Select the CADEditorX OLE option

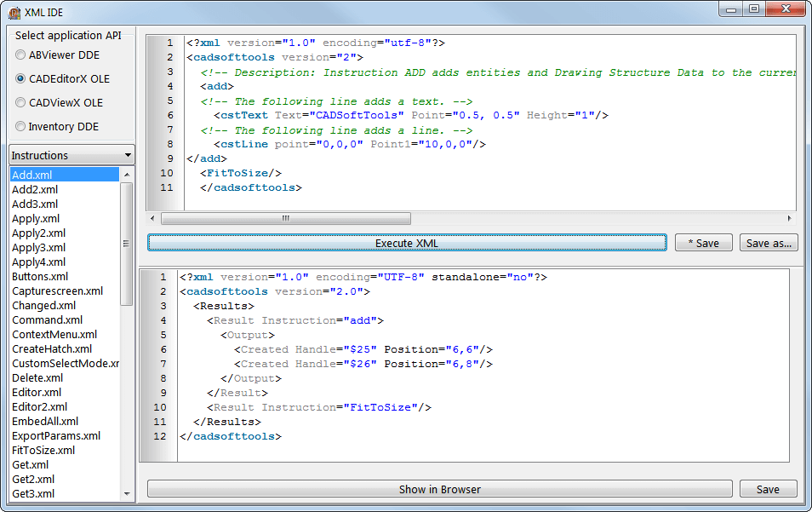(x=20, y=79)
